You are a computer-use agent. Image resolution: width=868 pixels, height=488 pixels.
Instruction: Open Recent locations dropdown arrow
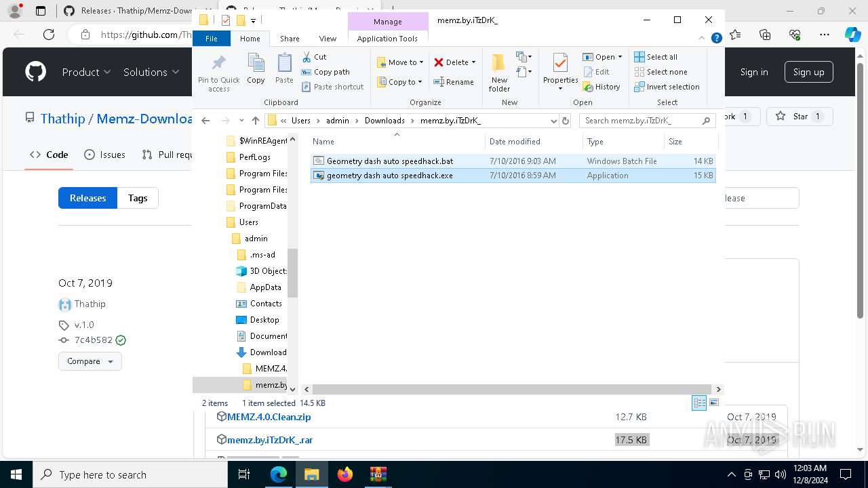pyautogui.click(x=240, y=121)
